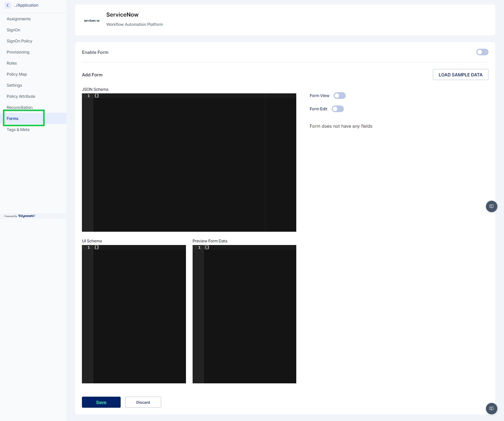
Task: Click the Cymmetri logo in sidebar footer
Action: pos(27,216)
